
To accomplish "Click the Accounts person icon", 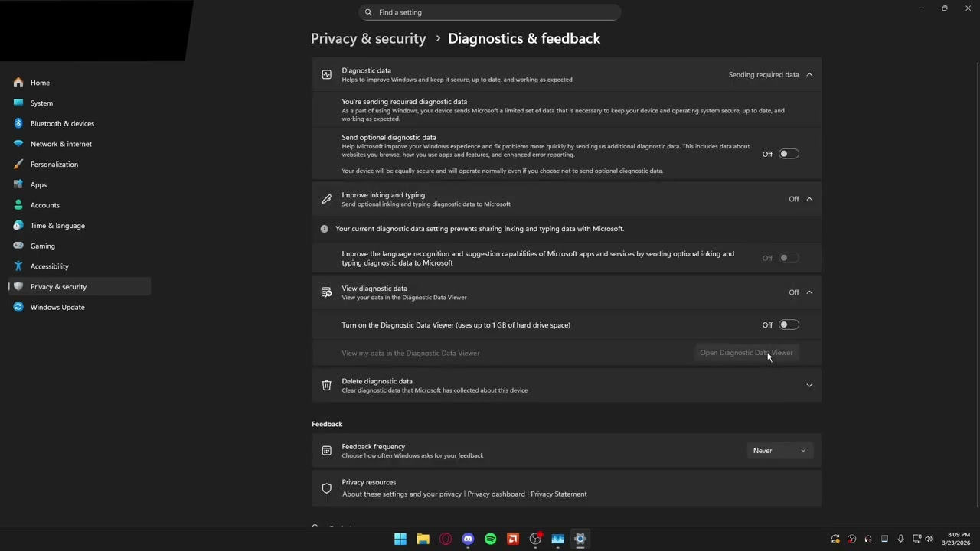I will (18, 205).
